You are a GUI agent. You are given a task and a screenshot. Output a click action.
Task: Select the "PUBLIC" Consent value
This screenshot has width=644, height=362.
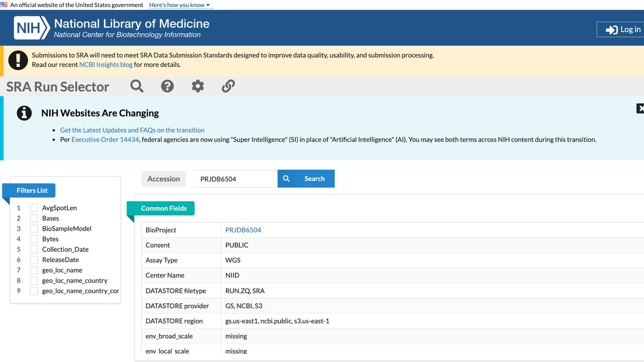point(237,245)
